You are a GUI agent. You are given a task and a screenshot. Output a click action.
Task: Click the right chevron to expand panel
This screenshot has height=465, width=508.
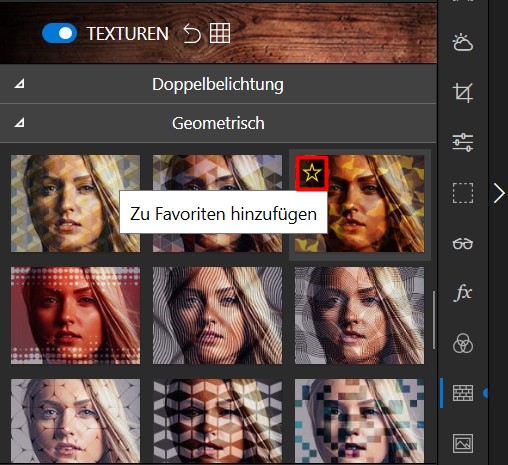click(x=499, y=193)
